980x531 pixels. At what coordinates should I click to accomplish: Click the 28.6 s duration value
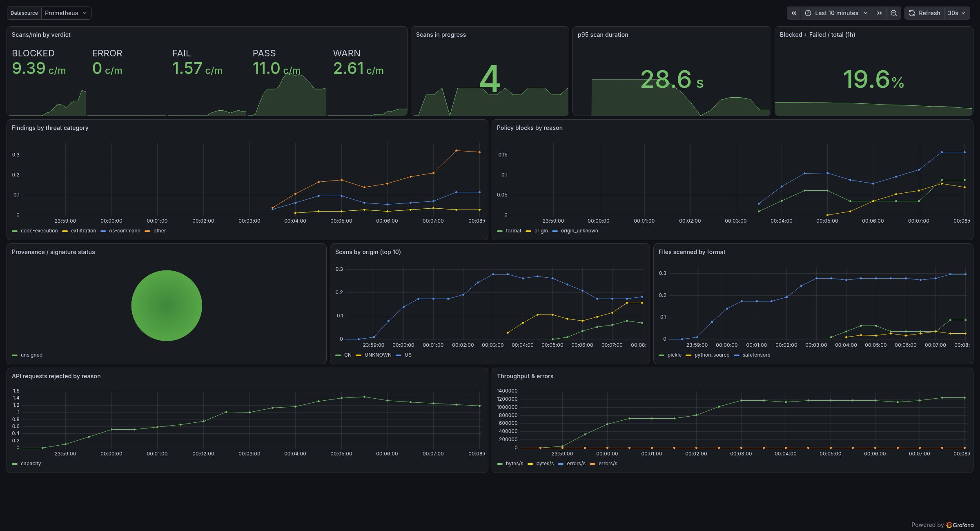(672, 79)
